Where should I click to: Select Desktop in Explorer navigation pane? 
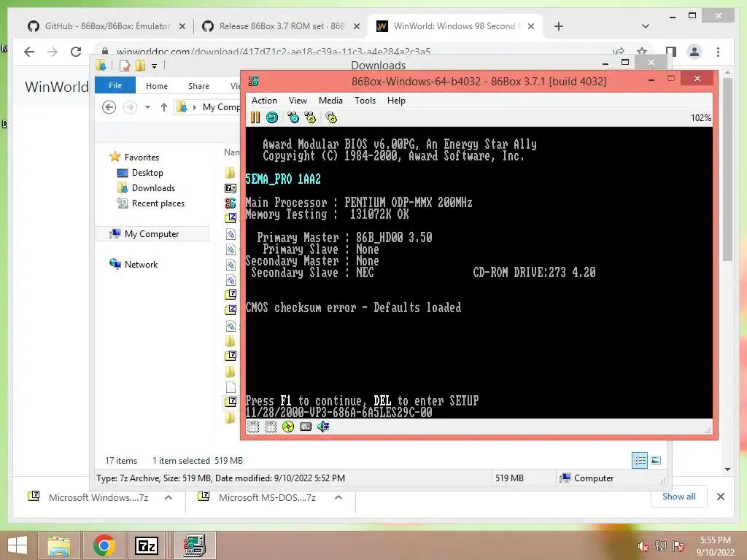click(x=147, y=172)
